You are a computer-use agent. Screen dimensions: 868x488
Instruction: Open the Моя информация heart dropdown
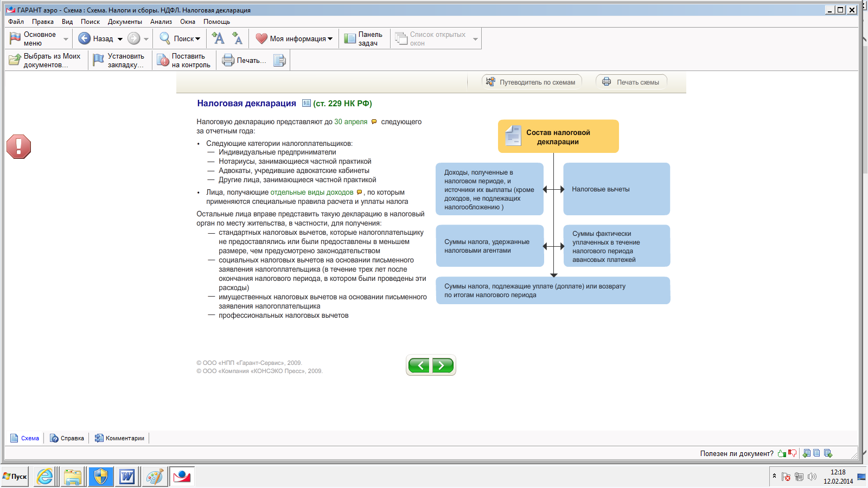click(294, 38)
